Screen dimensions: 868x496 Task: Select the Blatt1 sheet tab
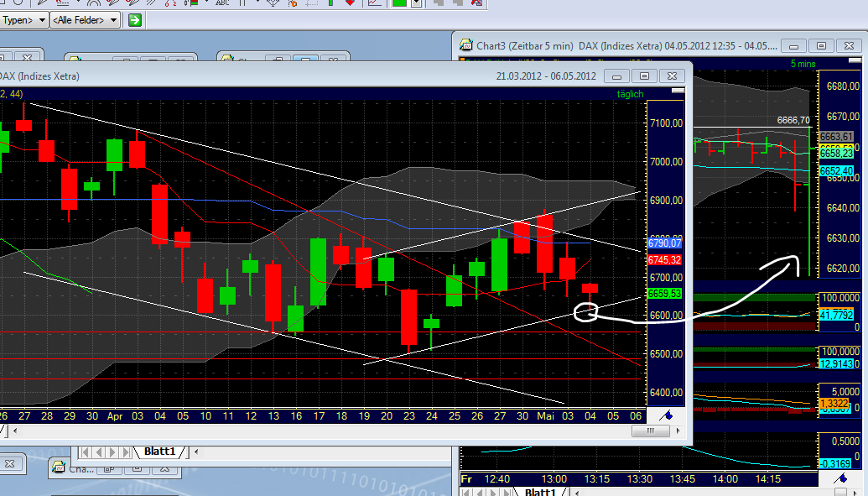pyautogui.click(x=160, y=452)
